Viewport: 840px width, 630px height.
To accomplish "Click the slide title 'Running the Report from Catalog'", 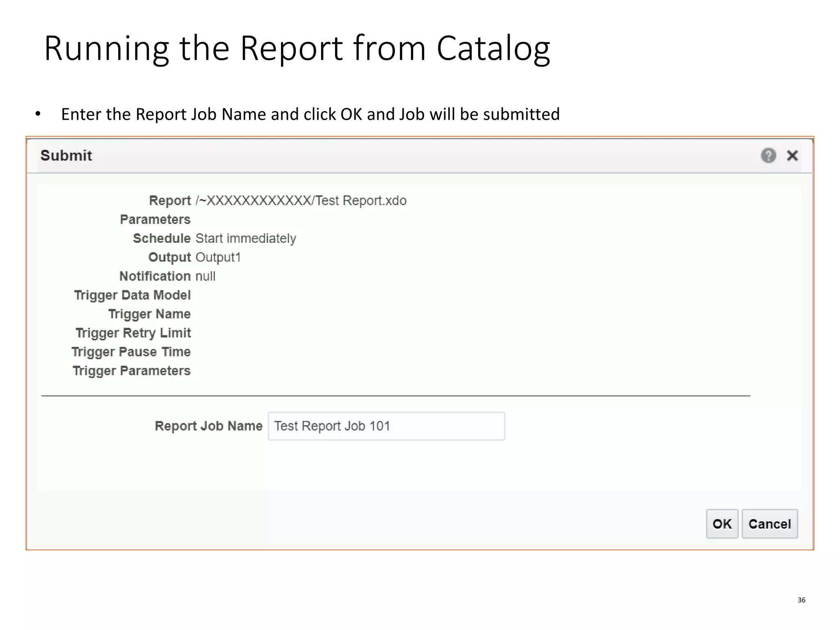I will tap(297, 48).
